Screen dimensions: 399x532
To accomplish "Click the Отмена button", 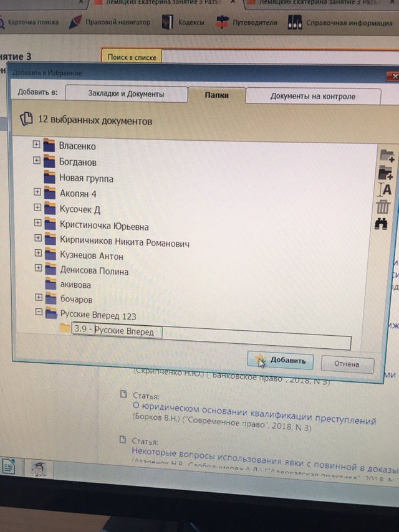I will pos(347,364).
